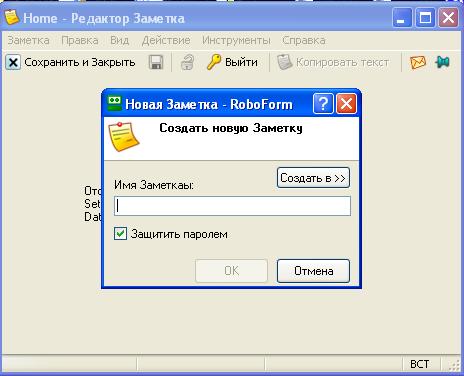
Task: Click the OK button in the dialog
Action: coord(231,271)
